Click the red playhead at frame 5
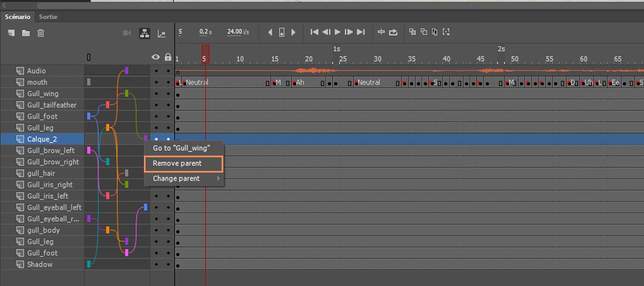The image size is (644, 286). click(x=205, y=54)
